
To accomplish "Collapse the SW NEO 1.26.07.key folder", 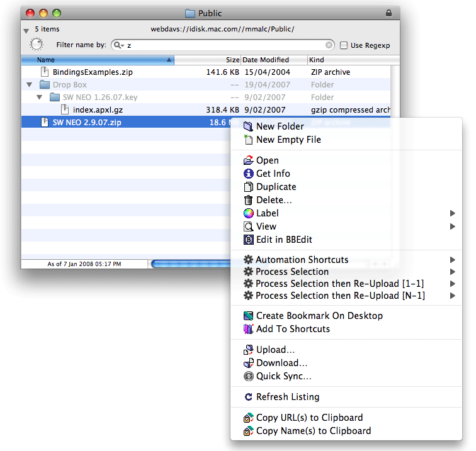I will 39,97.
